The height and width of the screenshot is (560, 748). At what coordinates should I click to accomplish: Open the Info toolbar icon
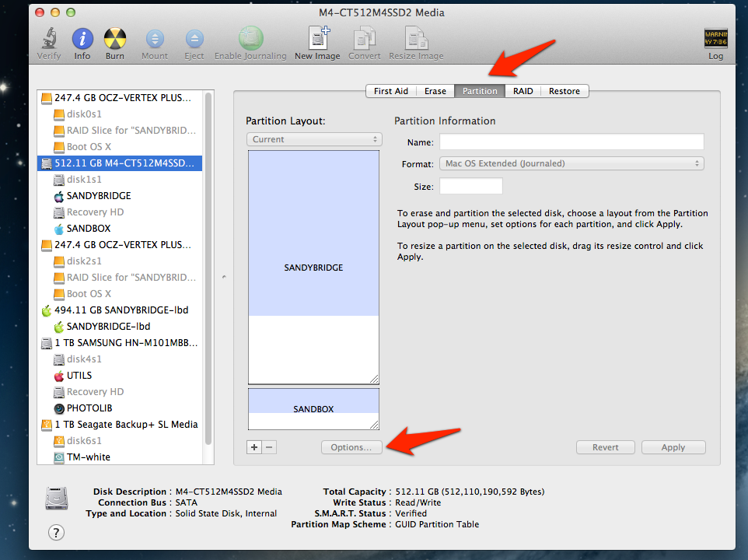click(x=82, y=39)
